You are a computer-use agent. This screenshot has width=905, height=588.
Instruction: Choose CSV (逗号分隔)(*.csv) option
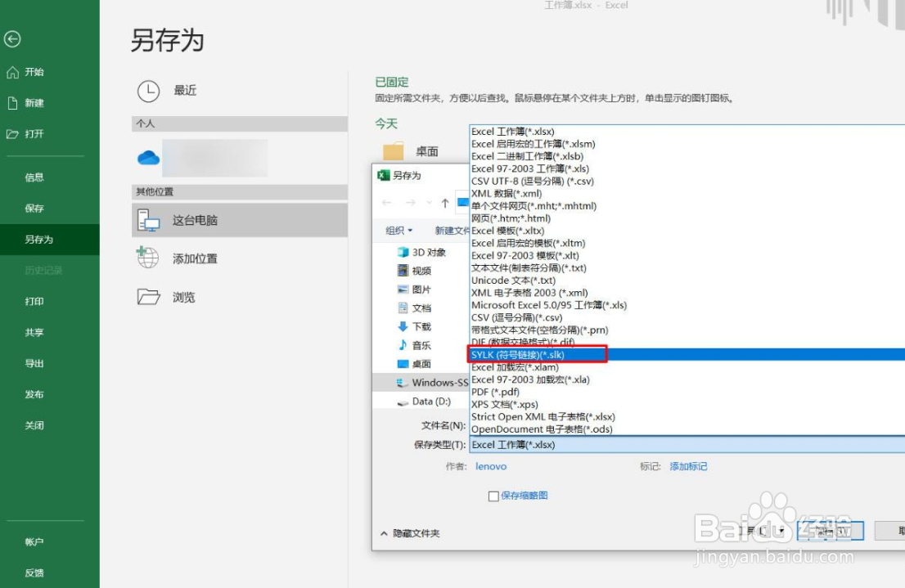pyautogui.click(x=516, y=317)
